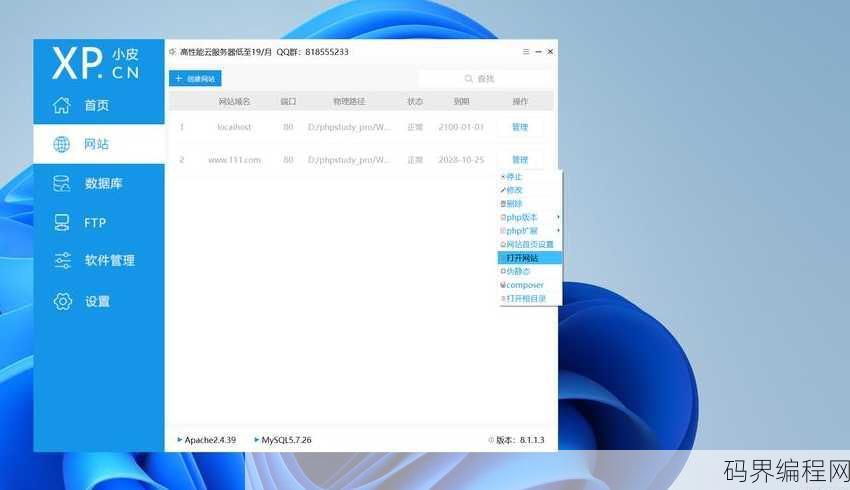Expand the php扩展 submenu
The width and height of the screenshot is (850, 490).
coord(530,231)
